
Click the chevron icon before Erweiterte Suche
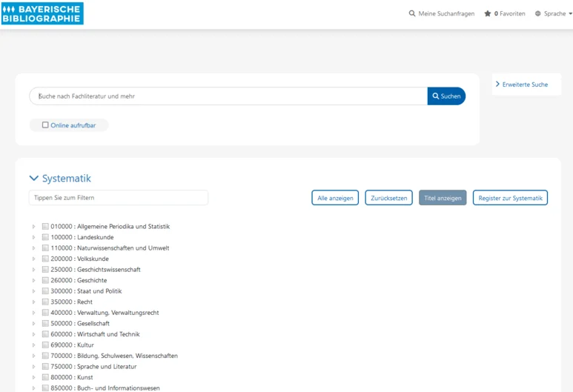pyautogui.click(x=497, y=84)
